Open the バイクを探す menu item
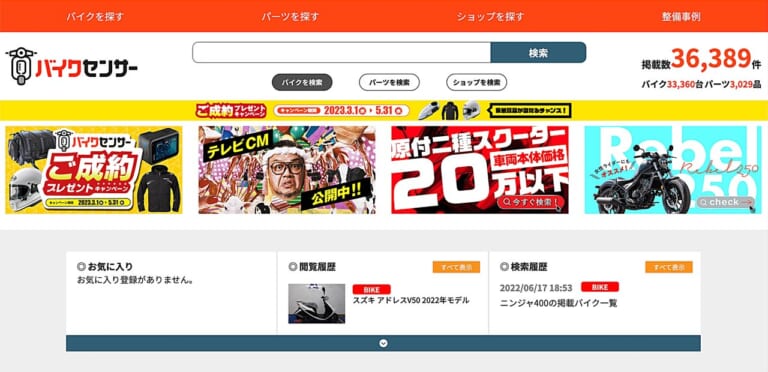Viewport: 768px width, 372px height. click(96, 17)
